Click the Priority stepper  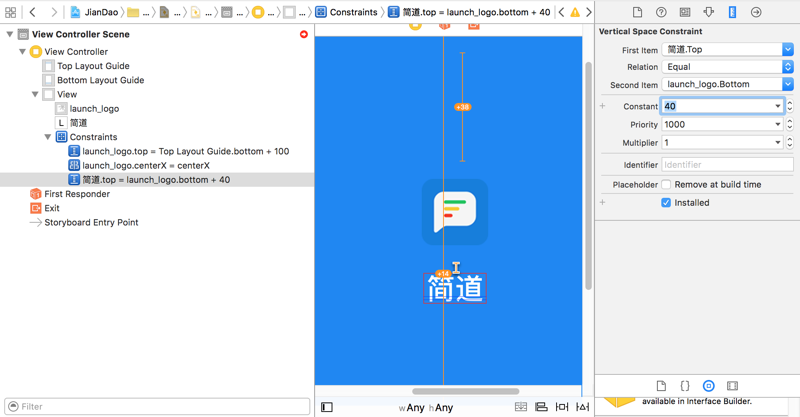click(x=790, y=125)
